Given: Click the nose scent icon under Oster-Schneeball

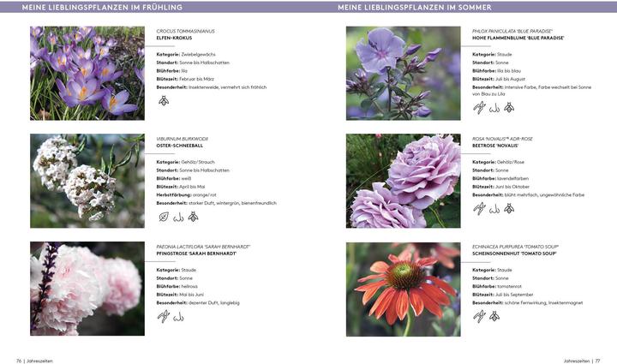Looking at the screenshot, I should pos(178,217).
